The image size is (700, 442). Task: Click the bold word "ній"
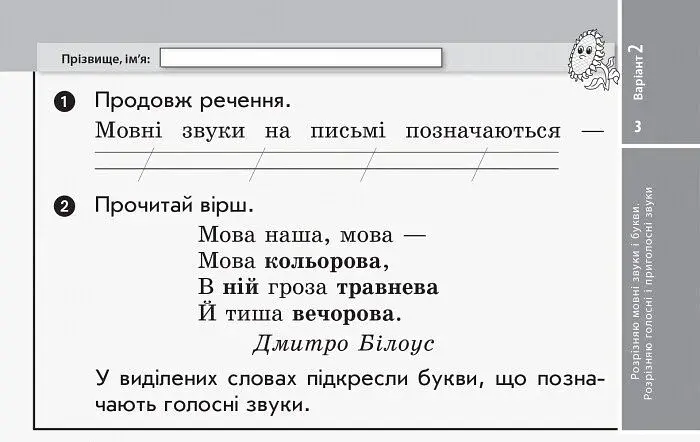click(241, 287)
